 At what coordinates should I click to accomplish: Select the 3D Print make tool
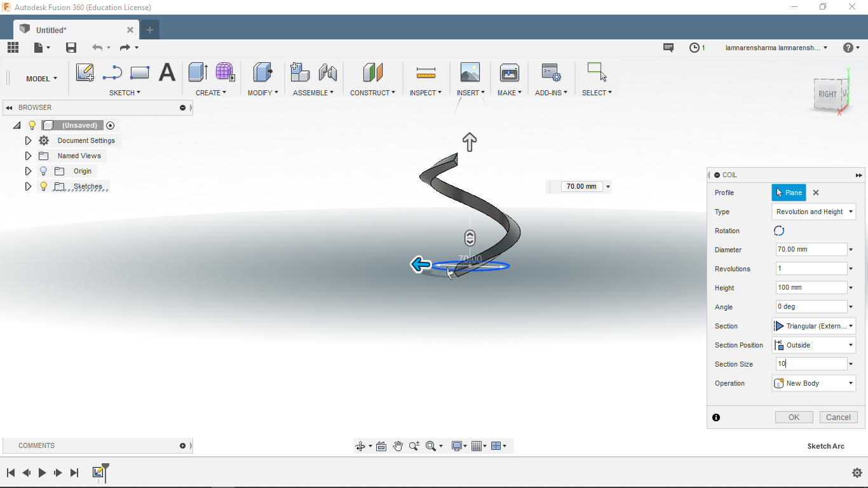509,72
